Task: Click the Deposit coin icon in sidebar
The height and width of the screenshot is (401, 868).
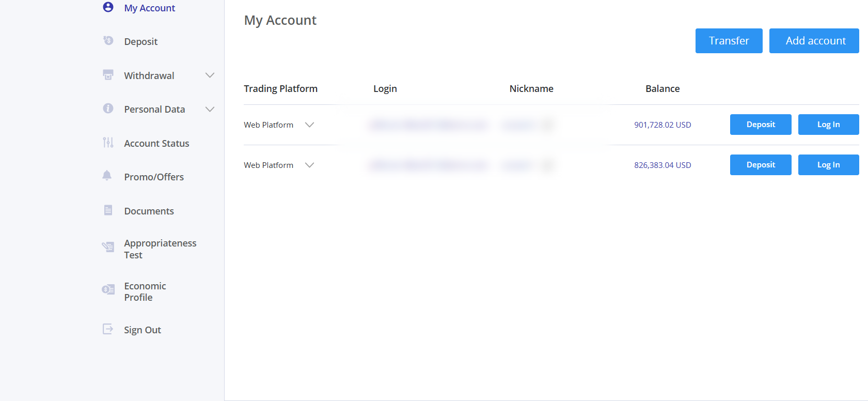Action: tap(108, 41)
